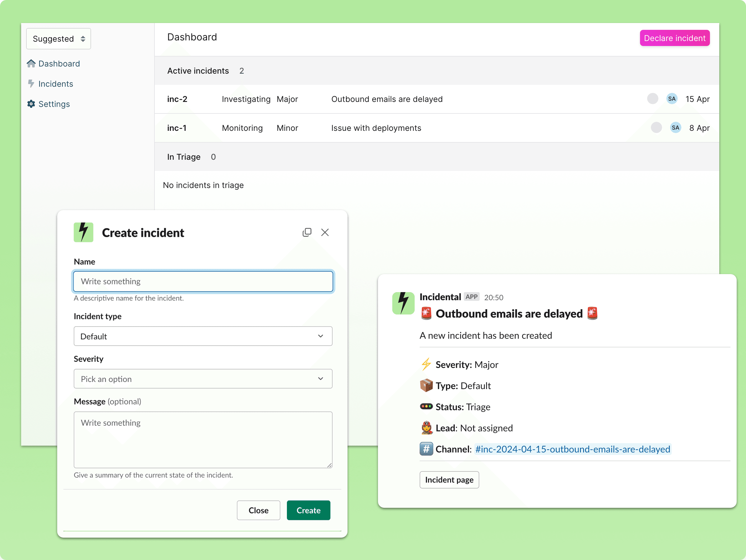
Task: Click the Close button in dialog
Action: (x=258, y=510)
